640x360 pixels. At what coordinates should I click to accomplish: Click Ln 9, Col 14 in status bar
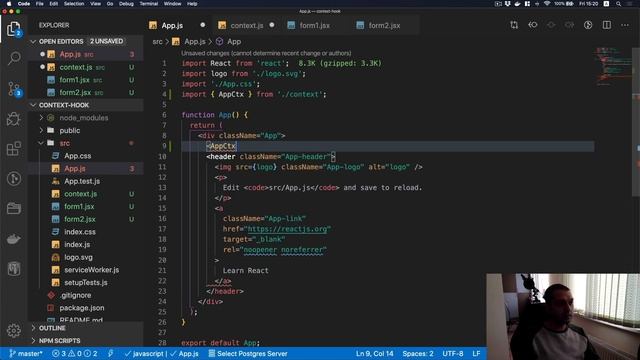(374, 353)
